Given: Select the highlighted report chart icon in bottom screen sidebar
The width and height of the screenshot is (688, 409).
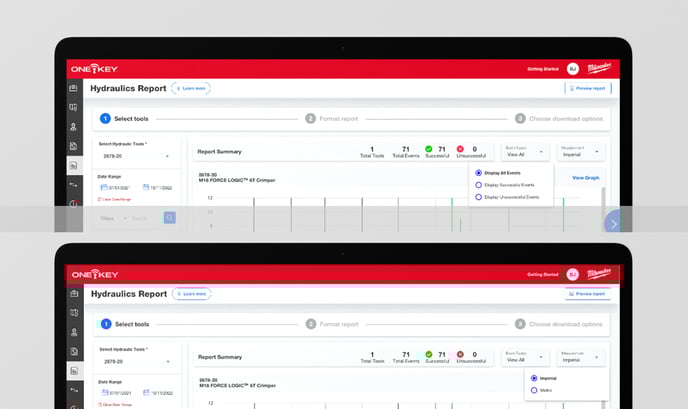Looking at the screenshot, I should 74,371.
